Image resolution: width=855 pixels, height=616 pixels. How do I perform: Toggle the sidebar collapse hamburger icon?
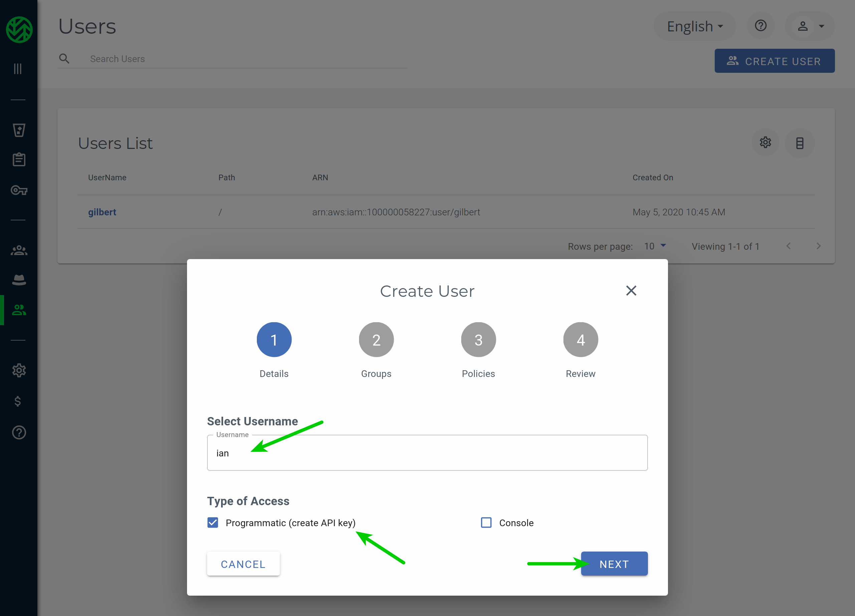(17, 68)
